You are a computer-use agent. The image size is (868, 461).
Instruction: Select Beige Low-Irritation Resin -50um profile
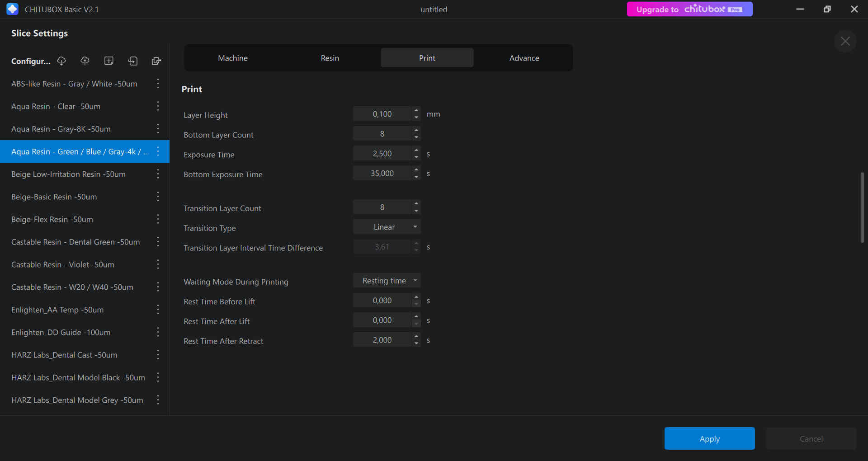pyautogui.click(x=85, y=174)
